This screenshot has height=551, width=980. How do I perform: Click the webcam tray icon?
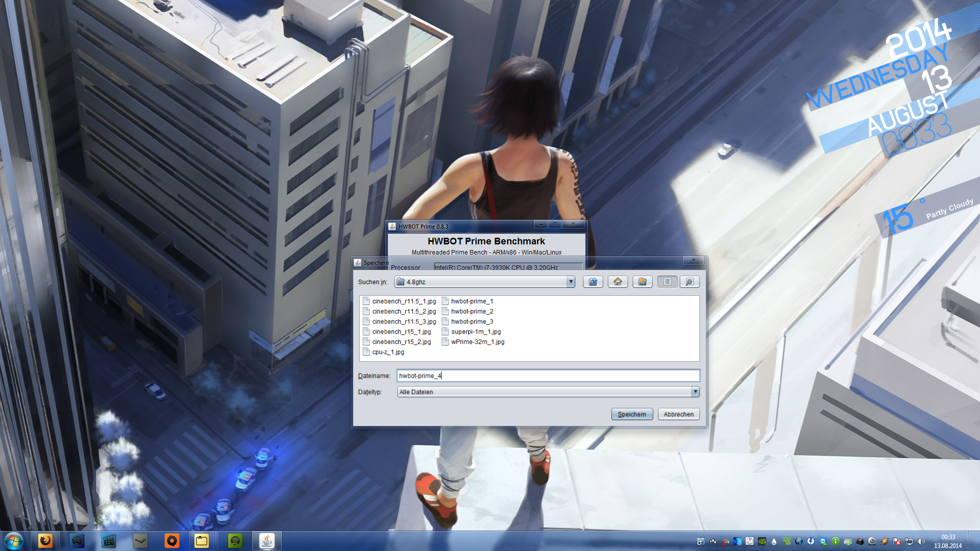(872, 541)
